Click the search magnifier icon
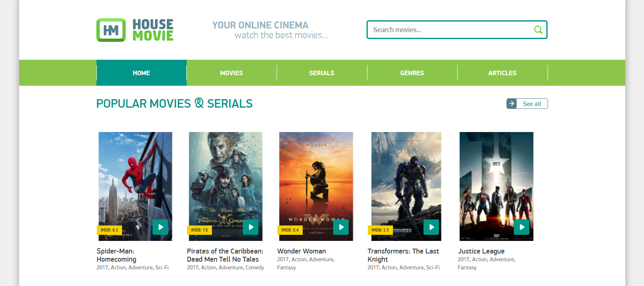The image size is (644, 286). pyautogui.click(x=538, y=30)
